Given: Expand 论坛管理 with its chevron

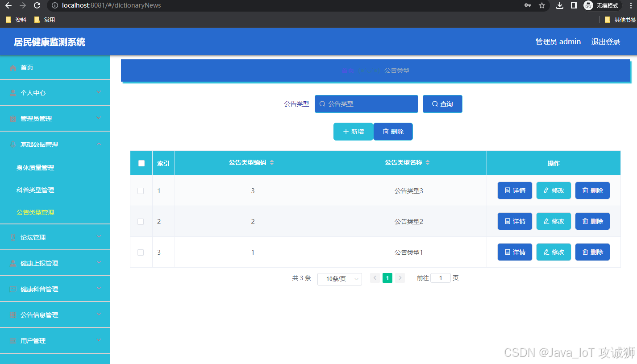Looking at the screenshot, I should click(x=99, y=237).
